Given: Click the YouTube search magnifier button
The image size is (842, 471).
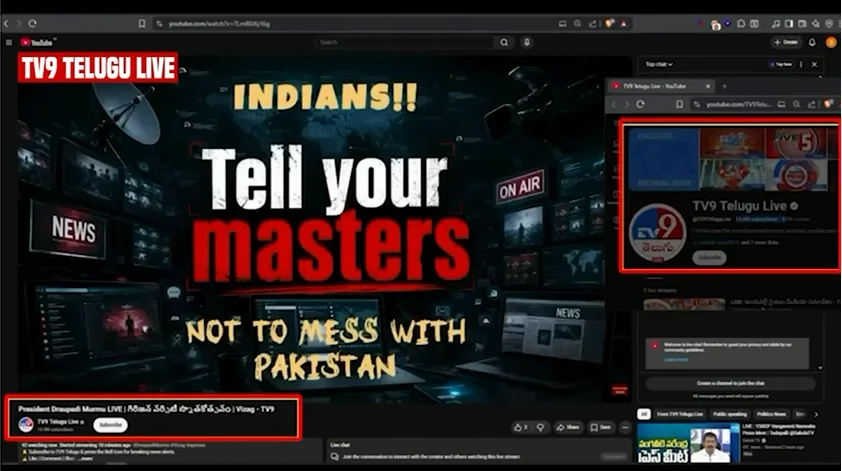Looking at the screenshot, I should [504, 42].
